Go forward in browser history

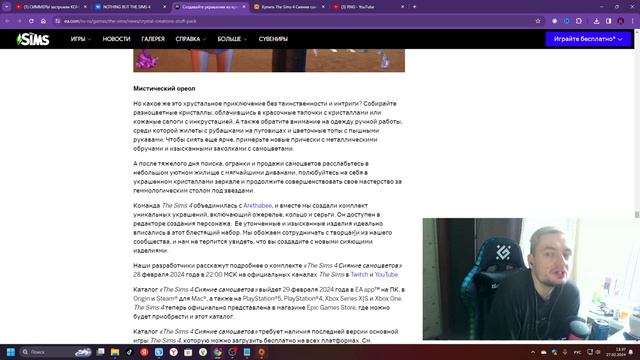(x=19, y=21)
